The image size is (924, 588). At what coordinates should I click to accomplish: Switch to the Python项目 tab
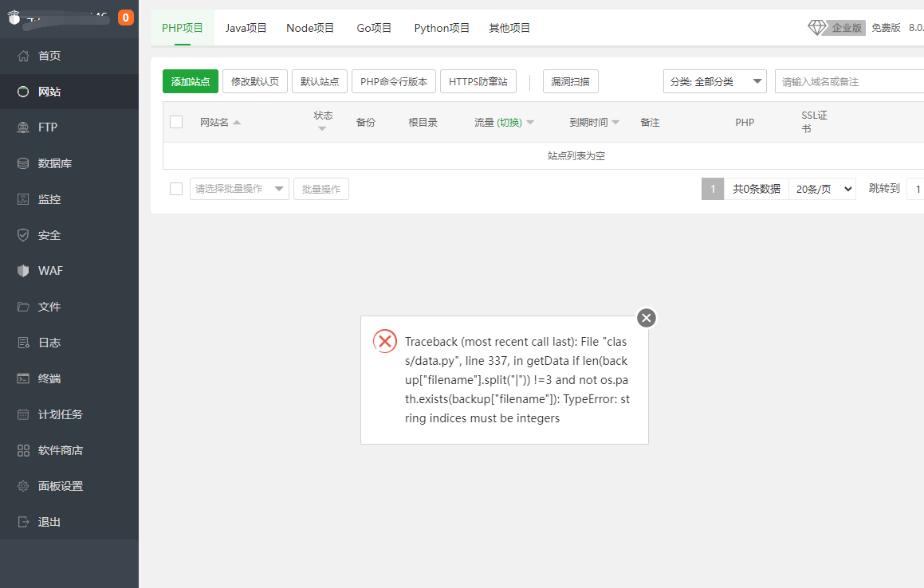[442, 27]
